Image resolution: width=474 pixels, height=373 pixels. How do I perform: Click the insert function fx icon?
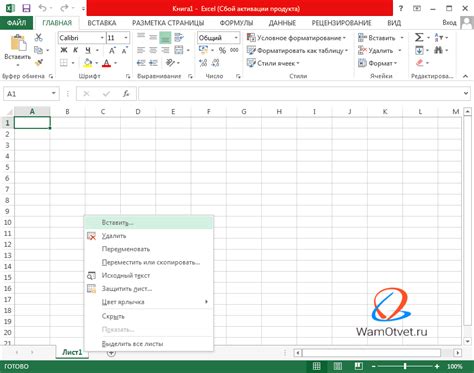pos(126,94)
